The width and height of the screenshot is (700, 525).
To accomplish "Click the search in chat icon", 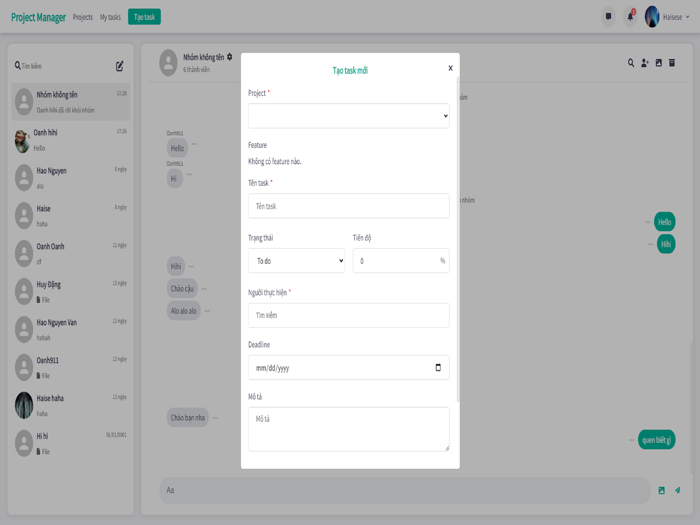I will point(631,63).
